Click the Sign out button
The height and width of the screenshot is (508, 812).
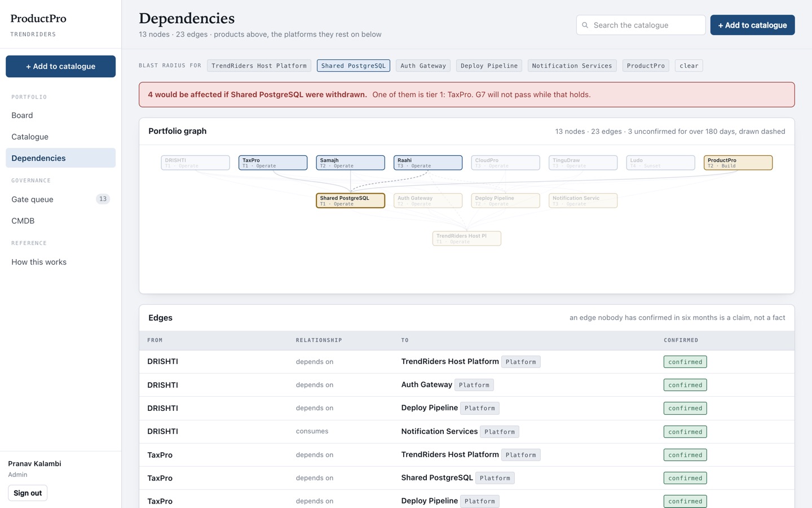28,493
